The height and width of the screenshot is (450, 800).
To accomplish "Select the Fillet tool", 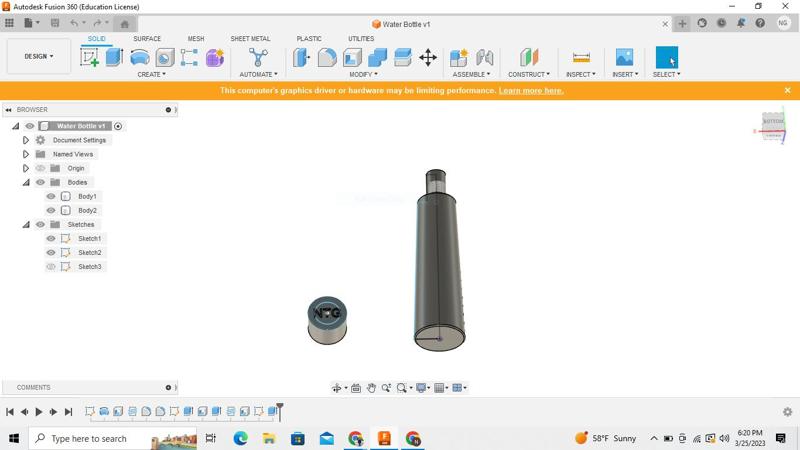I will coord(327,57).
